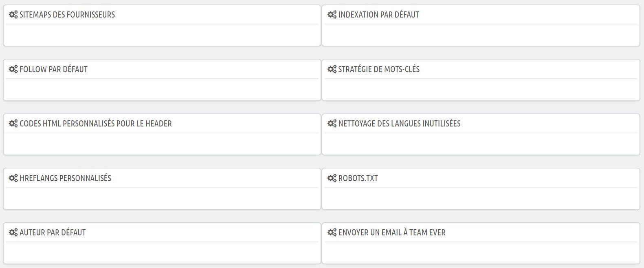
Task: Click the gears icon beside Envoyer un email
Action: click(x=332, y=233)
